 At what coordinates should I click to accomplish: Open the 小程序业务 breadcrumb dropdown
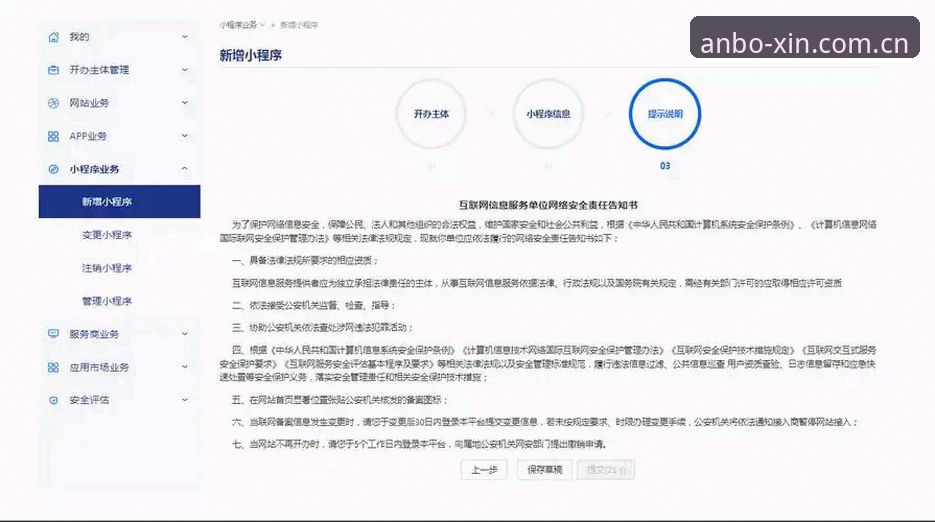[242, 25]
